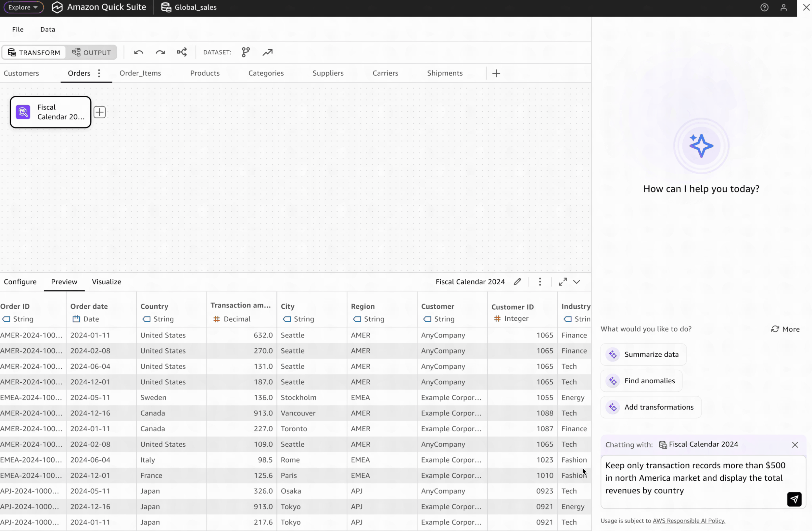
Task: Open the AWS Responsible AI Policy link
Action: pos(689,521)
